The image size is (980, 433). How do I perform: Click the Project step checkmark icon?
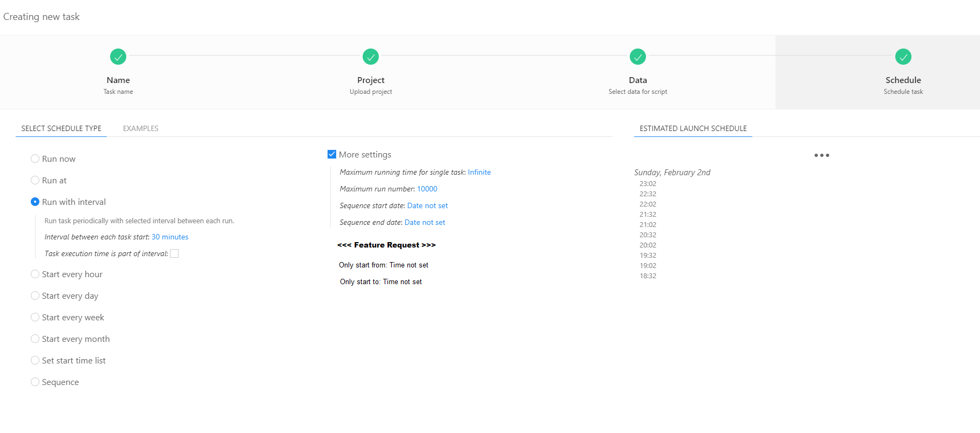371,57
